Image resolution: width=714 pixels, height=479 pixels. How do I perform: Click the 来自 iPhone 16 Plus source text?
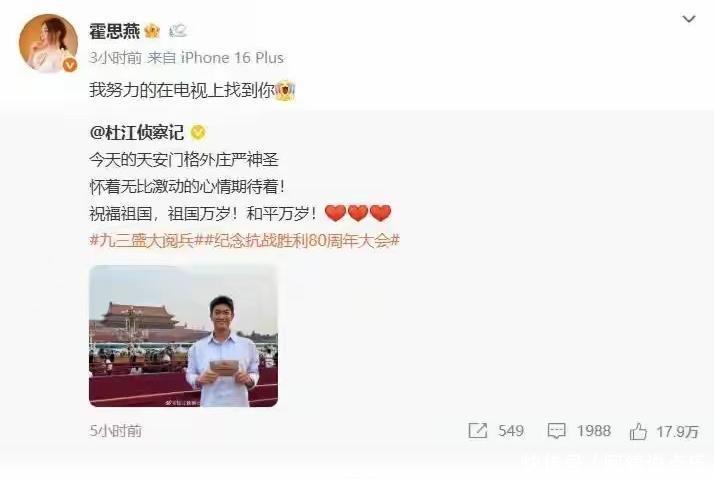click(x=215, y=58)
